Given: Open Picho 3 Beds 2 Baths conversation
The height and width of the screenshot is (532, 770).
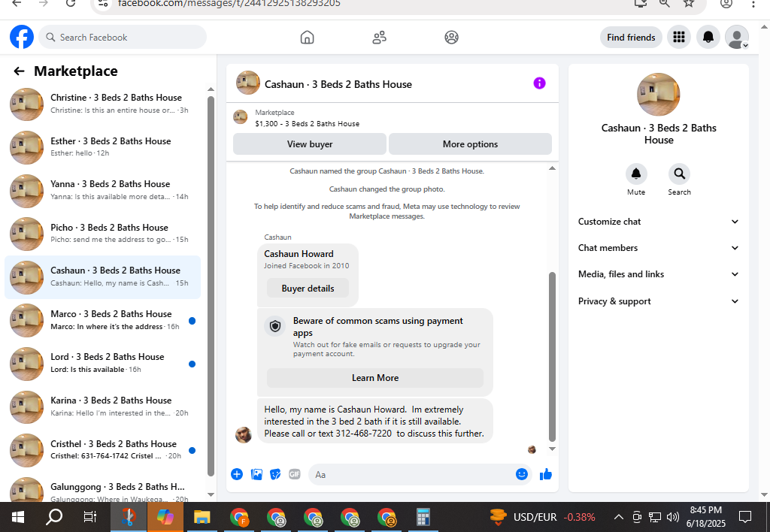Looking at the screenshot, I should [x=102, y=234].
